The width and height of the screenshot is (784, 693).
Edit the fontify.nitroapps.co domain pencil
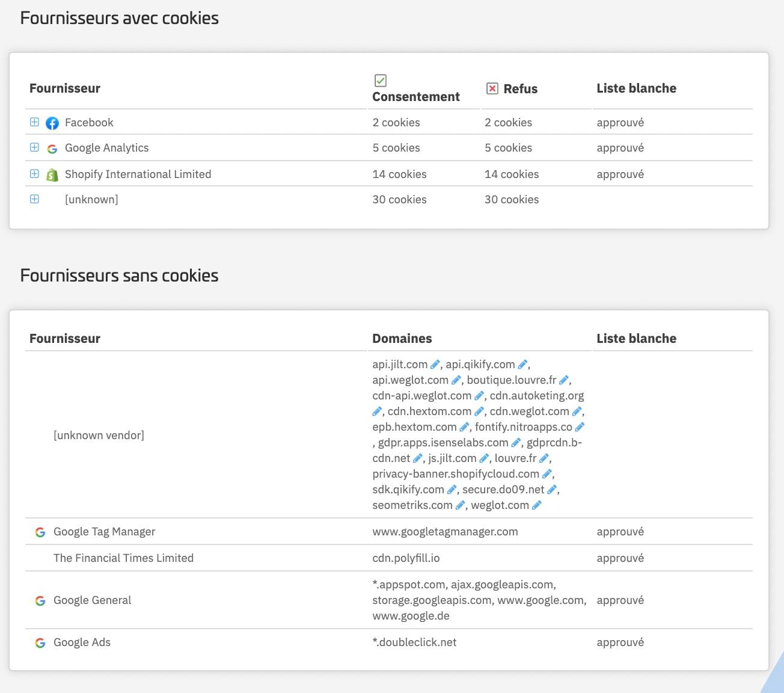(580, 427)
